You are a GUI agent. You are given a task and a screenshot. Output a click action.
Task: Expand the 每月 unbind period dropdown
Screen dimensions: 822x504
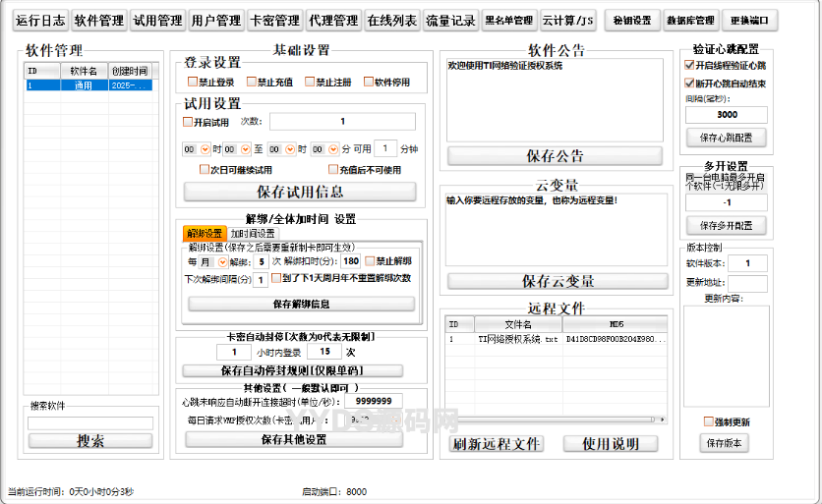pyautogui.click(x=220, y=262)
